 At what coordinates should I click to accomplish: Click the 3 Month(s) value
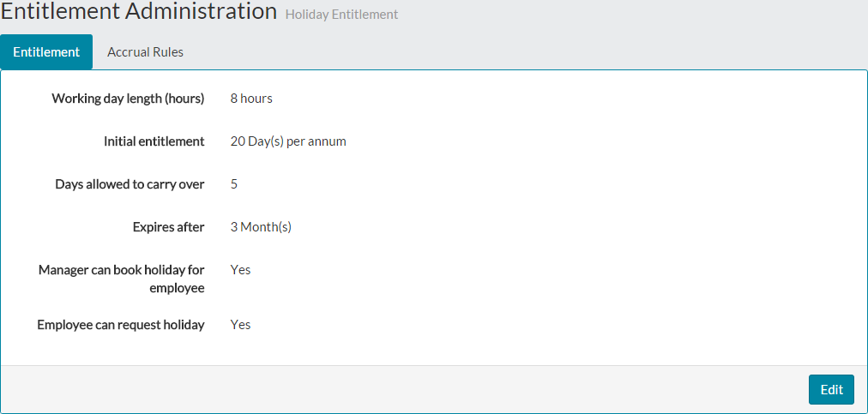[261, 227]
